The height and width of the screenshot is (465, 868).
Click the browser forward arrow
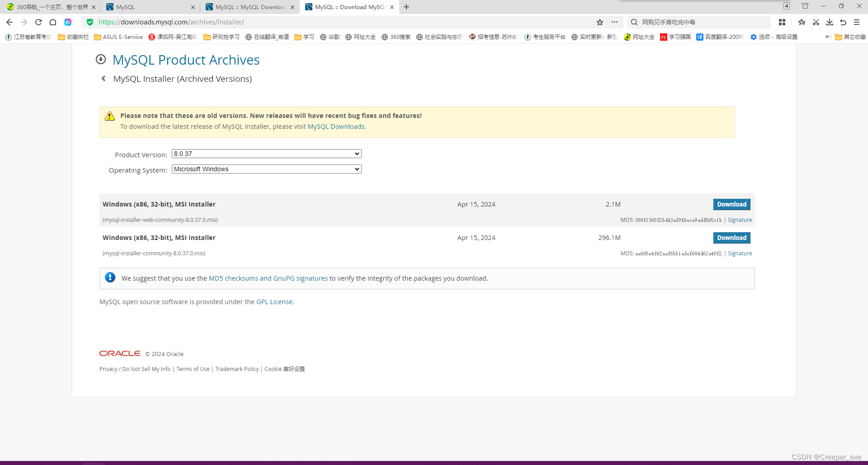(24, 22)
